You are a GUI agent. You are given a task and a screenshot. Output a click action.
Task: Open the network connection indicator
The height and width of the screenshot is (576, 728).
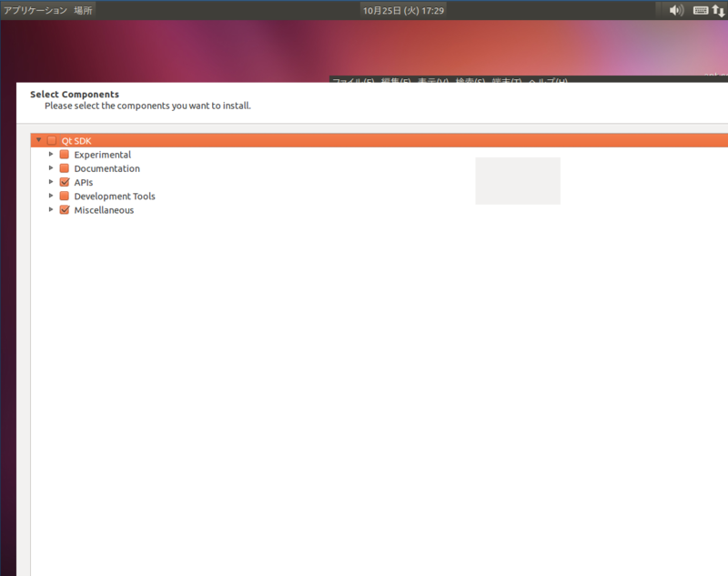[x=719, y=10]
